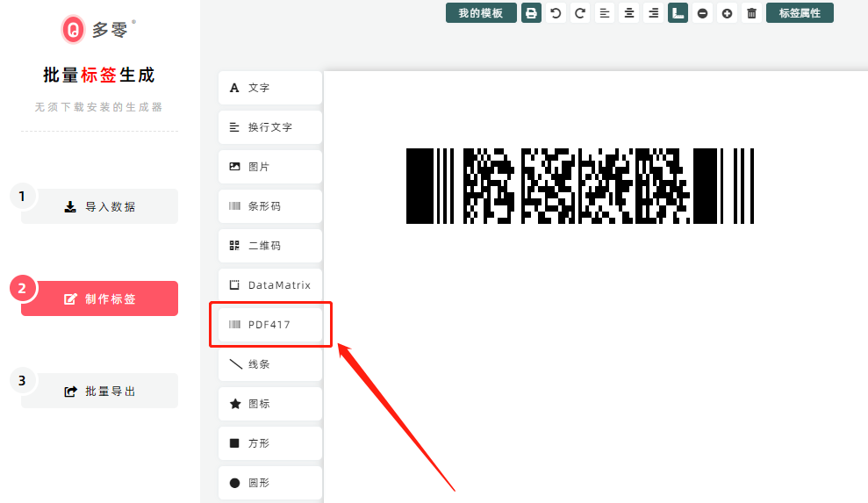Zoom out with the minus icon
The height and width of the screenshot is (503, 868).
pyautogui.click(x=702, y=13)
